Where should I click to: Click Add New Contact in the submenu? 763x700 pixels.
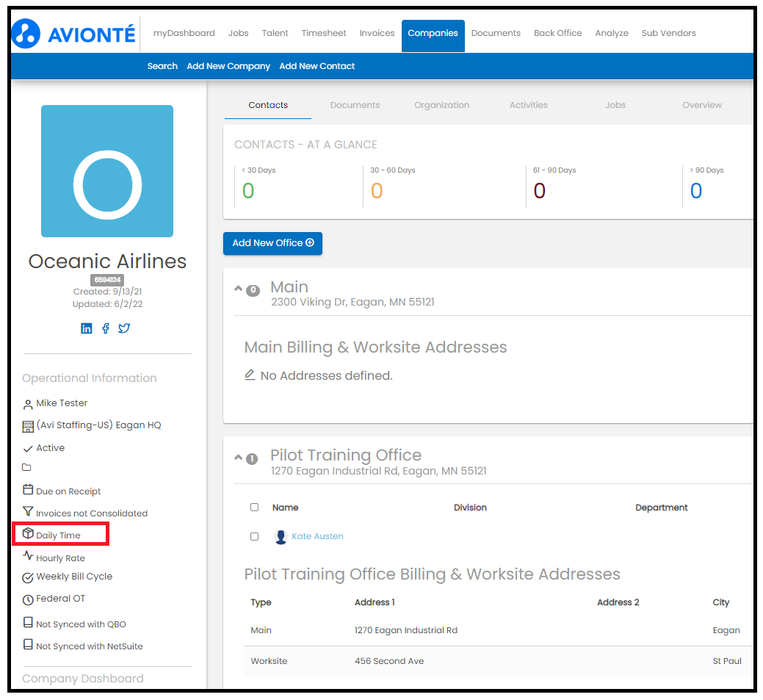pyautogui.click(x=317, y=66)
